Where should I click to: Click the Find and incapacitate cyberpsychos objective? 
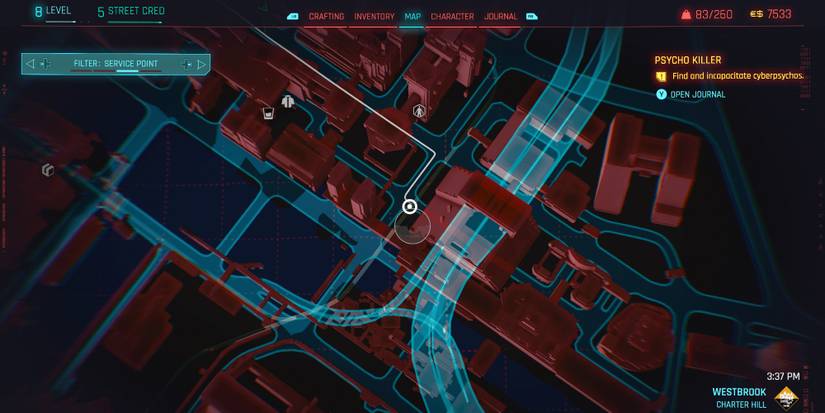(x=738, y=76)
